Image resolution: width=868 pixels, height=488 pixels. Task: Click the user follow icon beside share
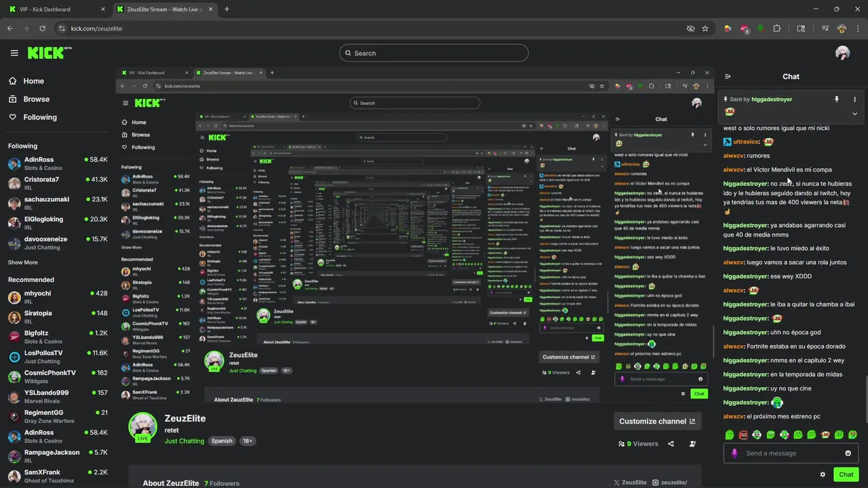(x=692, y=444)
